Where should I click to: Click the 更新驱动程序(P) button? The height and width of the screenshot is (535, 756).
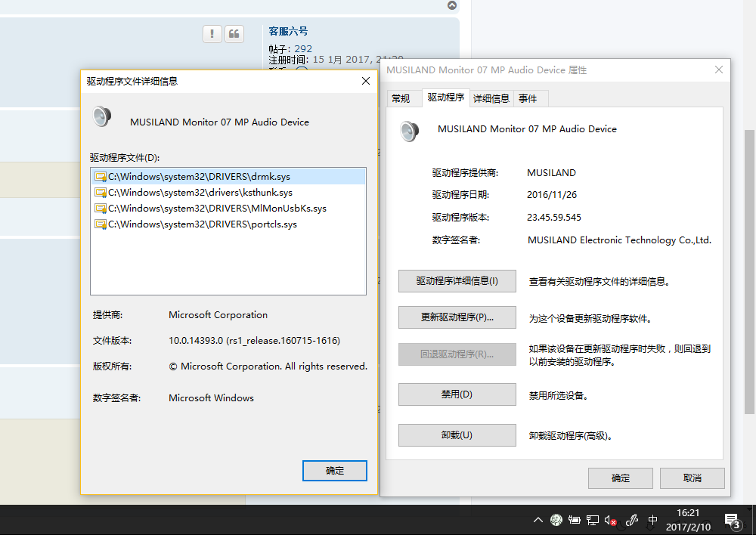457,317
